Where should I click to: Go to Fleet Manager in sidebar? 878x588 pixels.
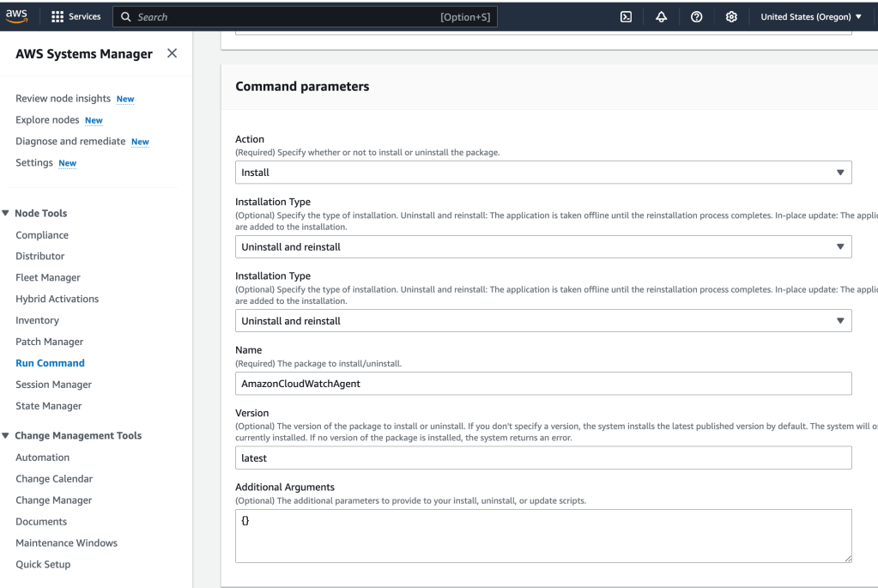[x=48, y=277]
